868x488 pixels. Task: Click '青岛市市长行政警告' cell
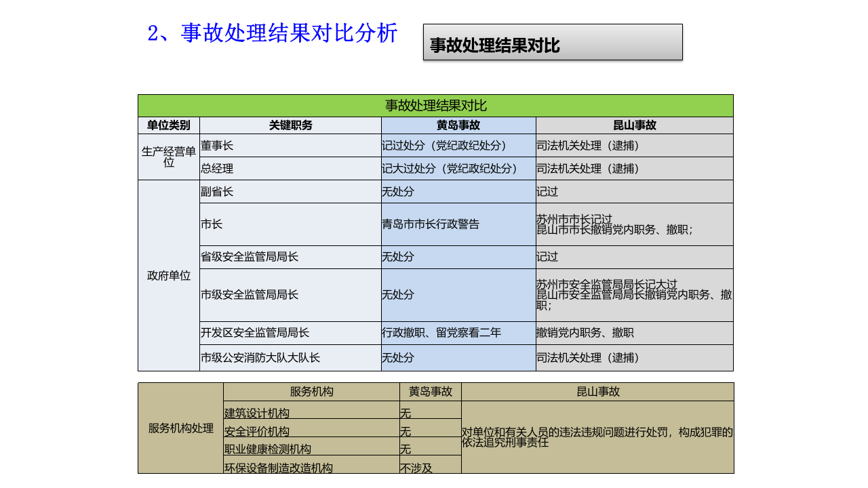[x=458, y=224]
